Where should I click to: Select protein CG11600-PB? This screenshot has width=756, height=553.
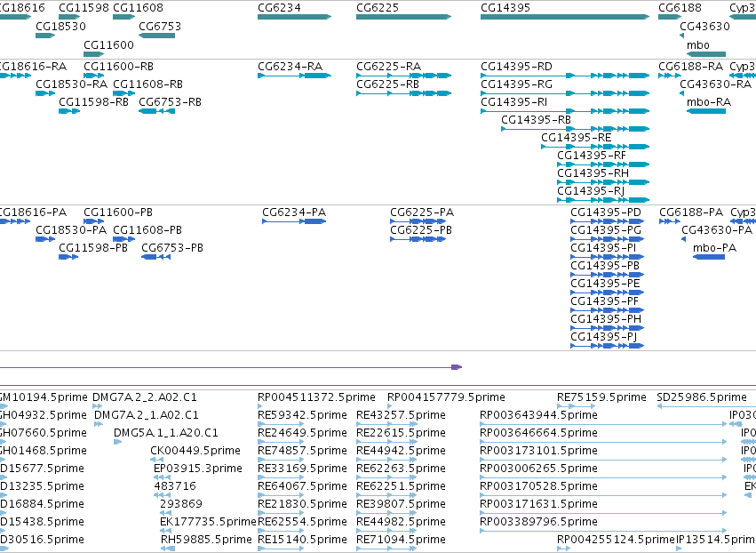118,212
